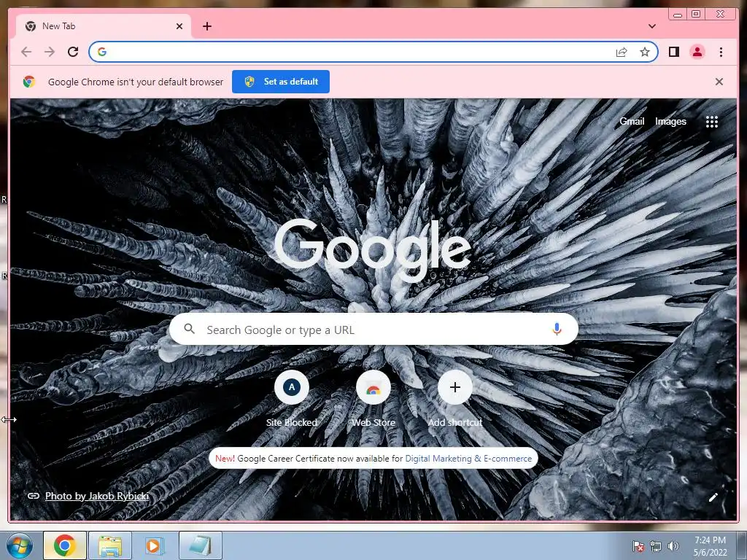Click the taskbar clock showing 7:24 PM

tap(710, 546)
